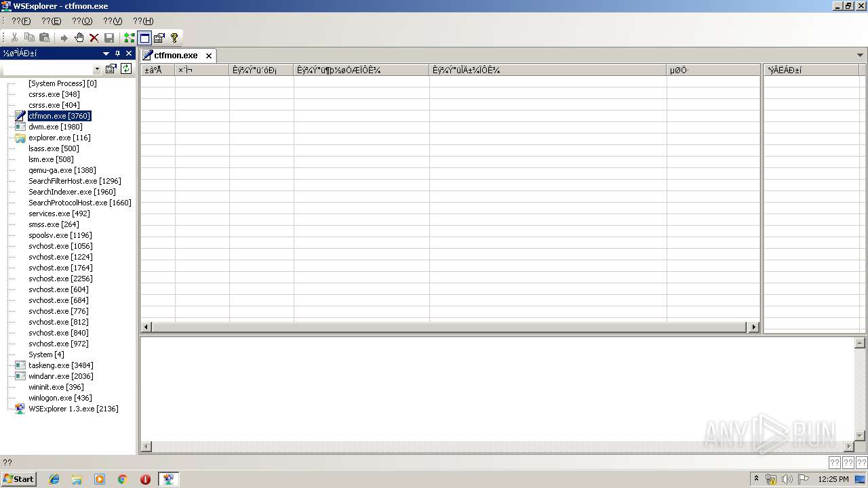Close the ctfmon.exe tab

(x=209, y=56)
